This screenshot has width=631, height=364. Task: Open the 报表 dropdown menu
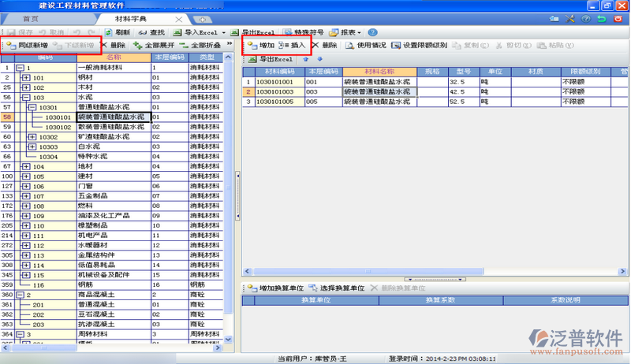tap(345, 32)
